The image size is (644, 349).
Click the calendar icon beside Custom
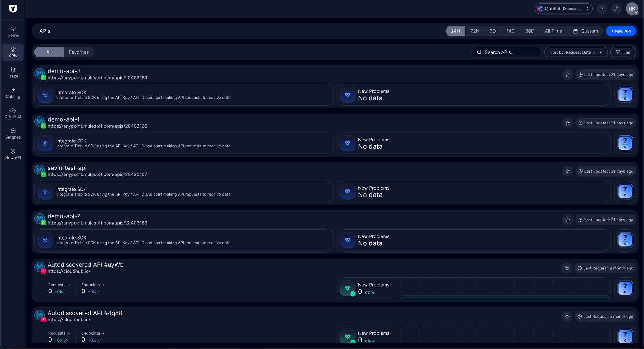point(575,31)
